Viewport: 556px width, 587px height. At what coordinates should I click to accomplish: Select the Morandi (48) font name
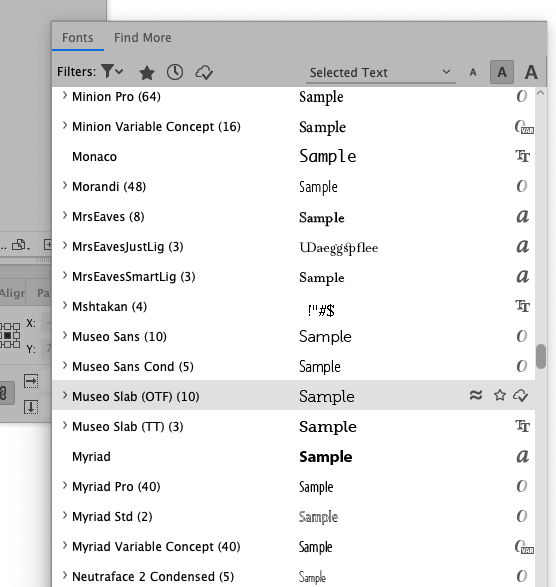pos(109,186)
